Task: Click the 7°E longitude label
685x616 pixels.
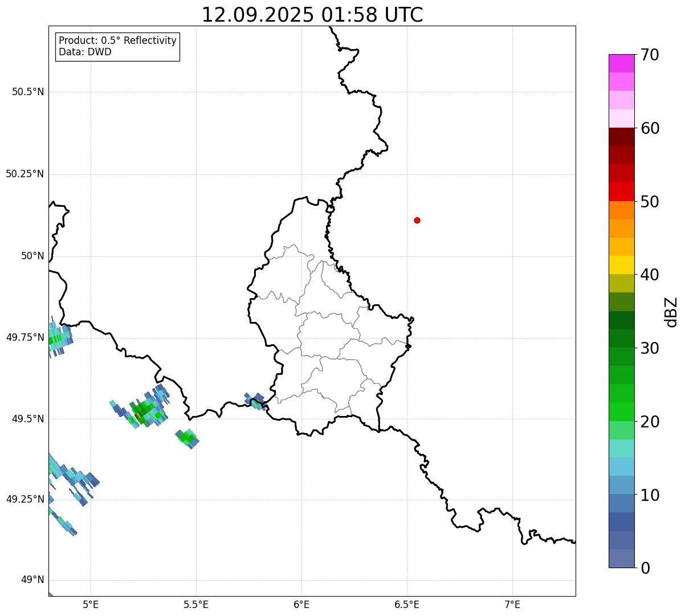Action: click(512, 604)
